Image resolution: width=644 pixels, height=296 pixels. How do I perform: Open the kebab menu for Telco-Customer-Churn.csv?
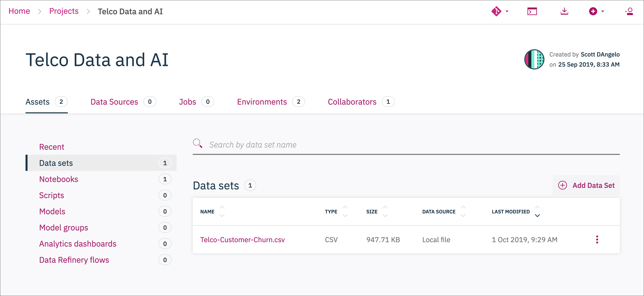point(597,240)
